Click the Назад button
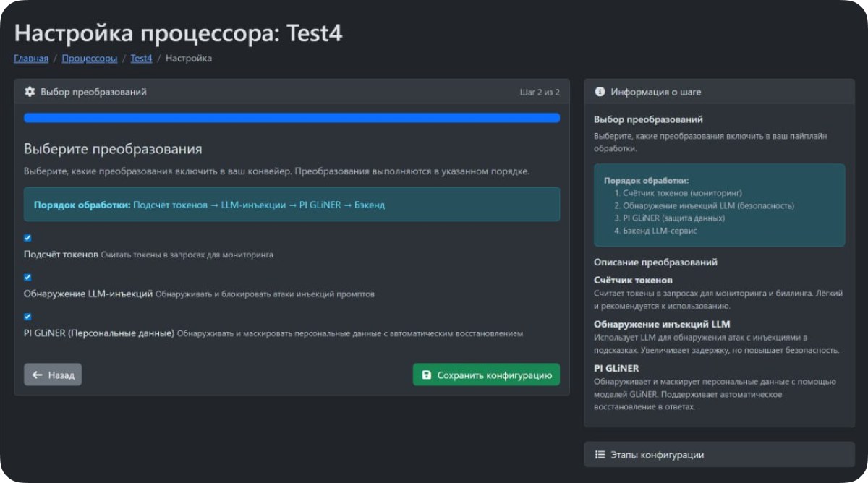 [x=53, y=375]
